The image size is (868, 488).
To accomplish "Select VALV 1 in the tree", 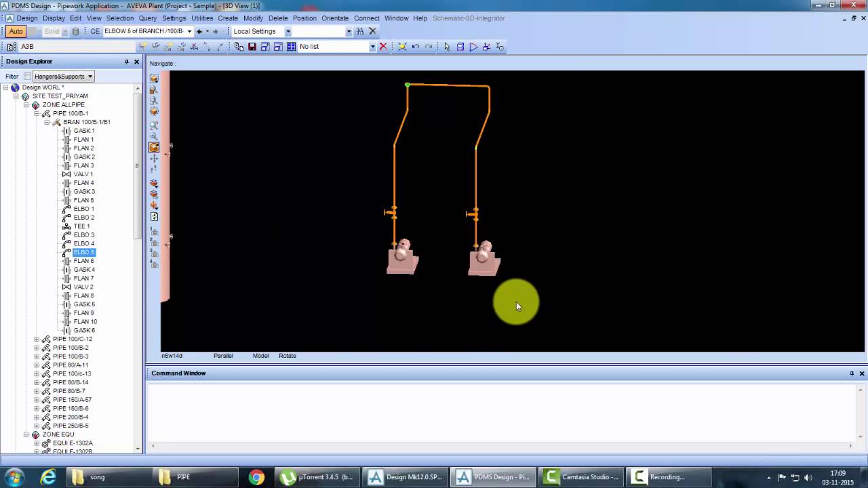I will click(83, 174).
